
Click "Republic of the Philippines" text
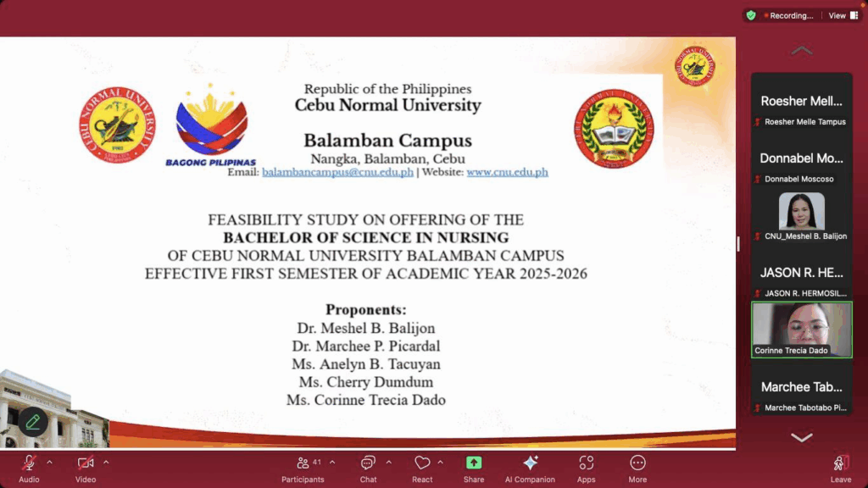pyautogui.click(x=387, y=89)
